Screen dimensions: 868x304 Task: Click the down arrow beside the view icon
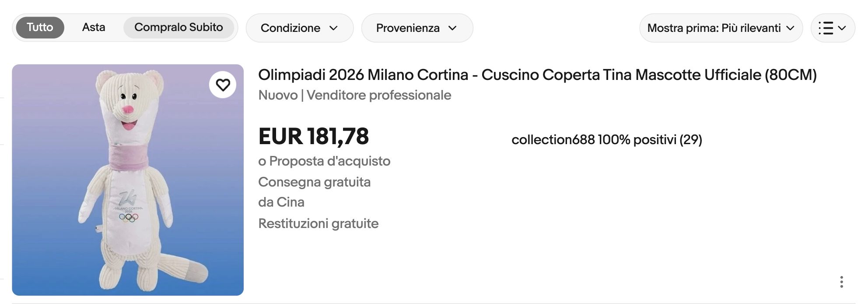843,28
